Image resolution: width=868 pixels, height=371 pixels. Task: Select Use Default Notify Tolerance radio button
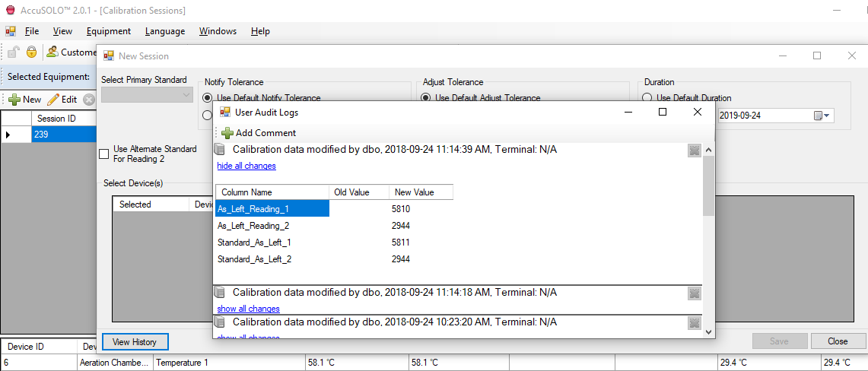[x=208, y=98]
